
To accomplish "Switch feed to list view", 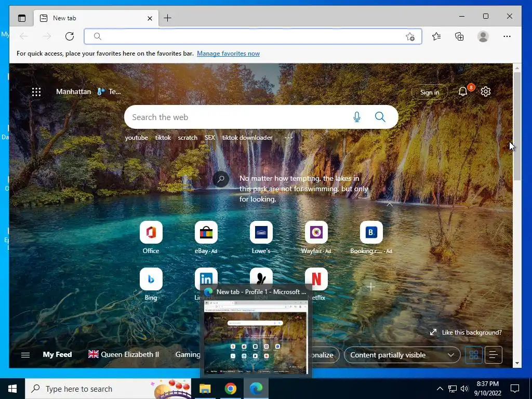I will [x=494, y=355].
